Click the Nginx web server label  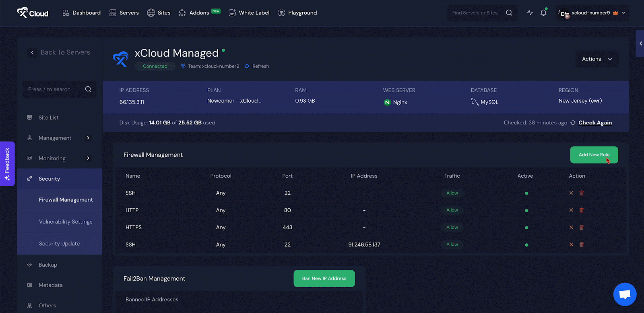[x=395, y=102]
